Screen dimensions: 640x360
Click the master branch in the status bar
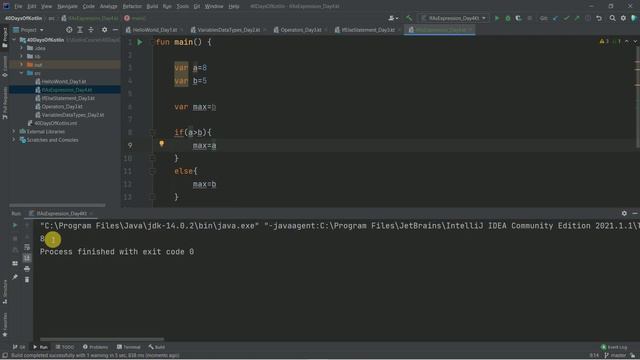click(x=615, y=356)
